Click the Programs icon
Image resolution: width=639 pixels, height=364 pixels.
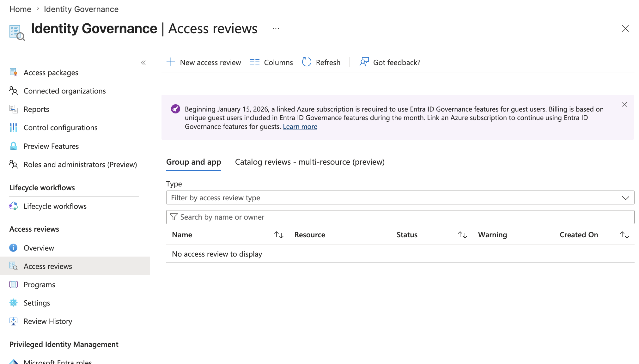pos(13,284)
